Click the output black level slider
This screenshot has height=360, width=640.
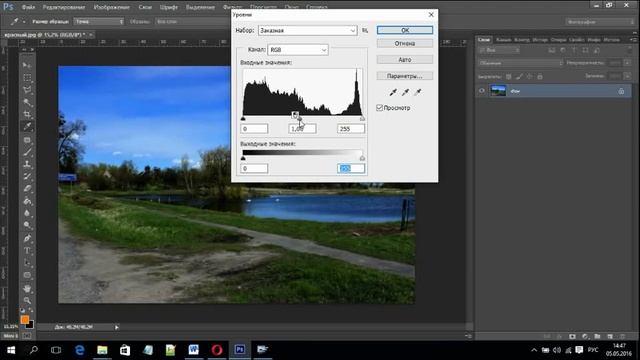pos(243,158)
